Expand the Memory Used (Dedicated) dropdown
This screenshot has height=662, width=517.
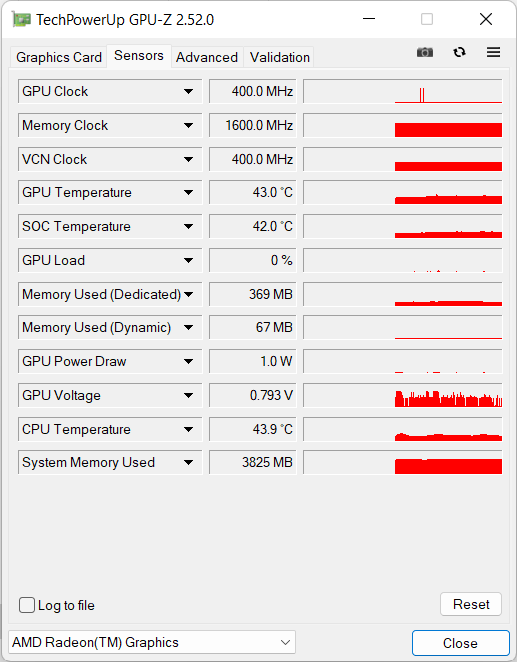[188, 294]
